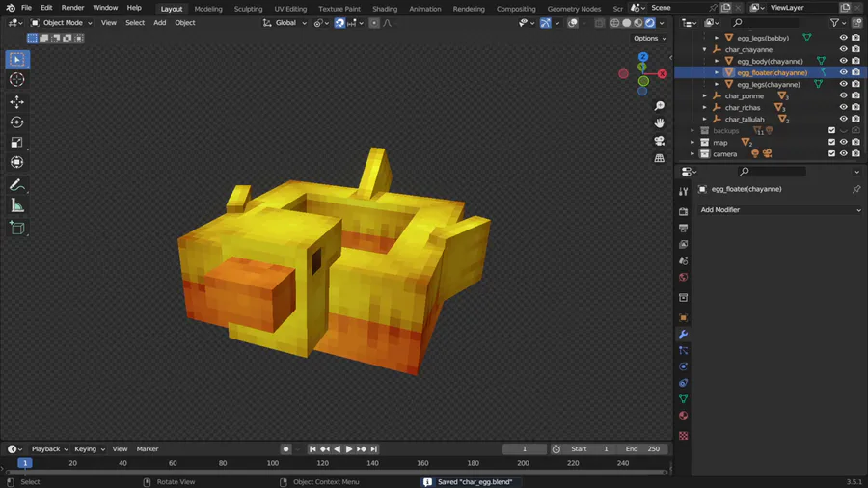Select the Select Box tool
The width and height of the screenshot is (868, 488).
pos(17,59)
